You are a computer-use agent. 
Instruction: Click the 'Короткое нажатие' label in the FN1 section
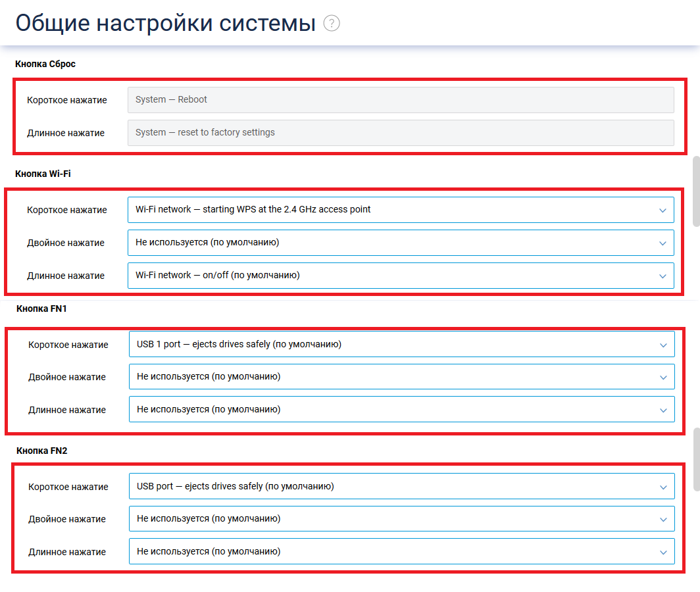tap(68, 345)
